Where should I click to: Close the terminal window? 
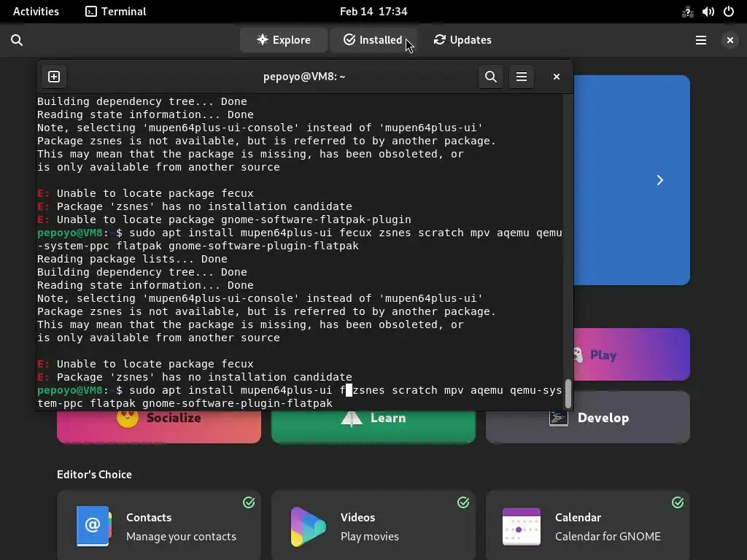pyautogui.click(x=556, y=77)
